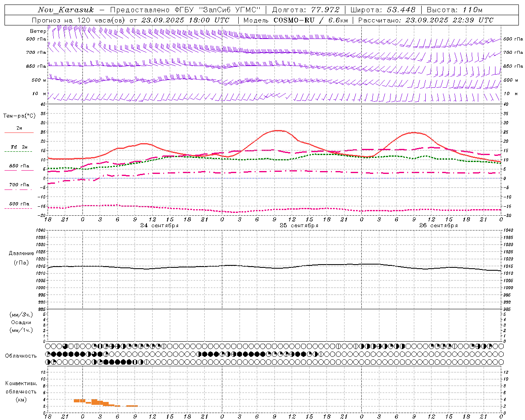Click the dashed line sample under Td 2м
This screenshot has height=420, width=525.
point(19,151)
